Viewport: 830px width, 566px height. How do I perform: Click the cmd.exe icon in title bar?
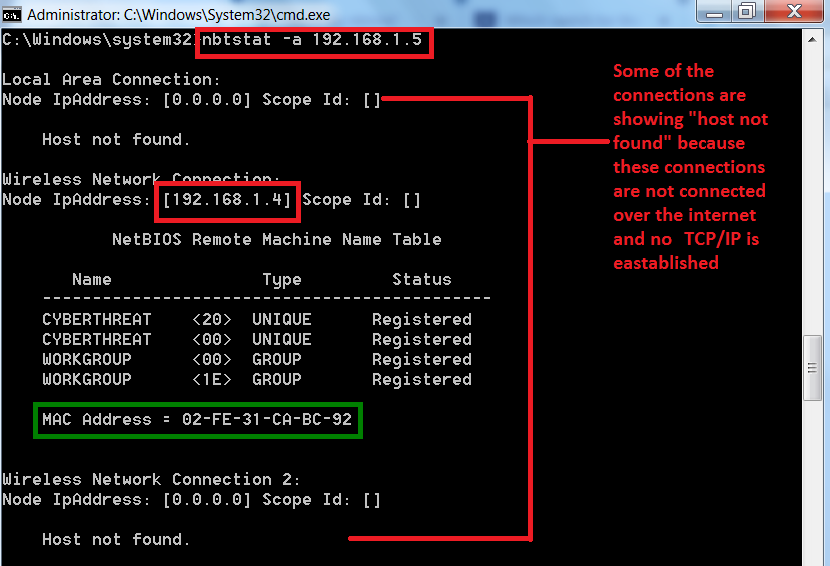[12, 15]
